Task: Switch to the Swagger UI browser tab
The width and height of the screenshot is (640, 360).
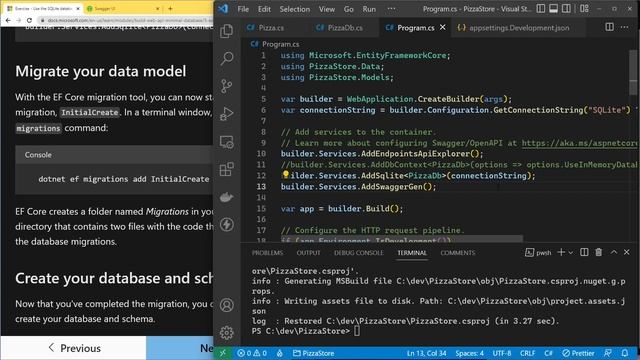Action: pos(122,8)
